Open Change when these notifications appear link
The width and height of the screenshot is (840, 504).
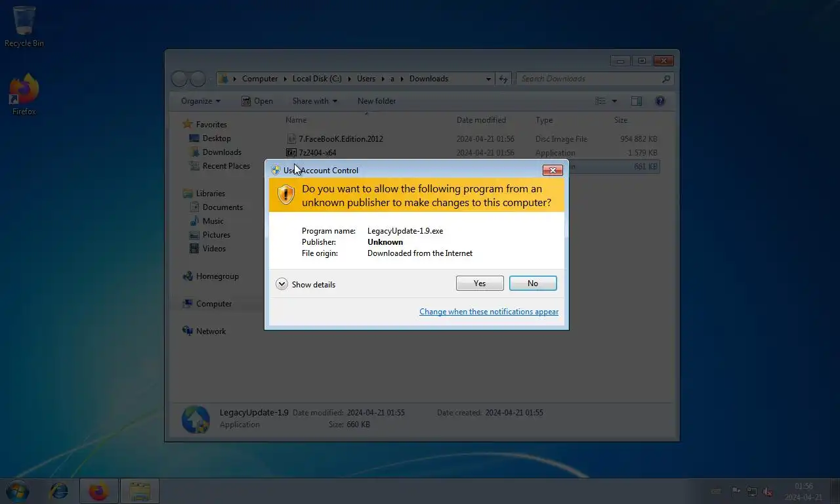tap(489, 312)
